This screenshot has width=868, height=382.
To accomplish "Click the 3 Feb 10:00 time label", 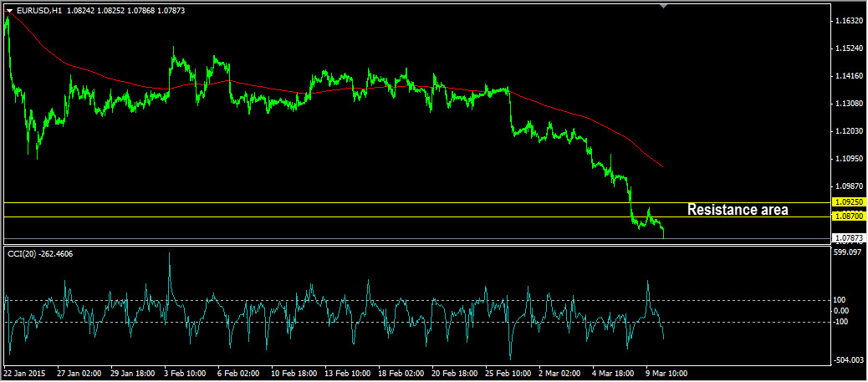I will [x=185, y=373].
